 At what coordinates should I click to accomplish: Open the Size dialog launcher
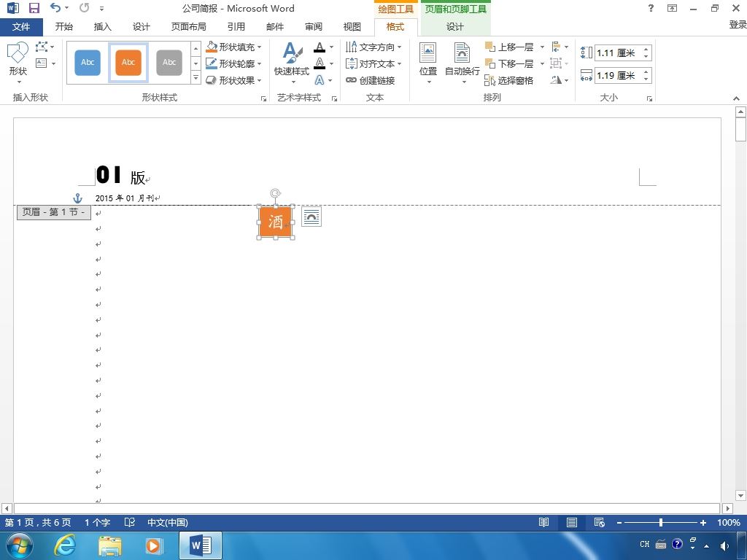[649, 98]
